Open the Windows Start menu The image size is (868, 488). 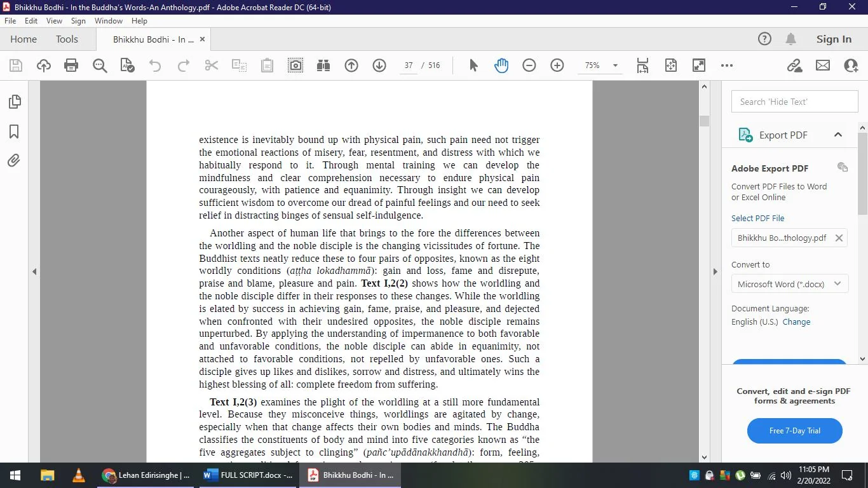[x=15, y=475]
